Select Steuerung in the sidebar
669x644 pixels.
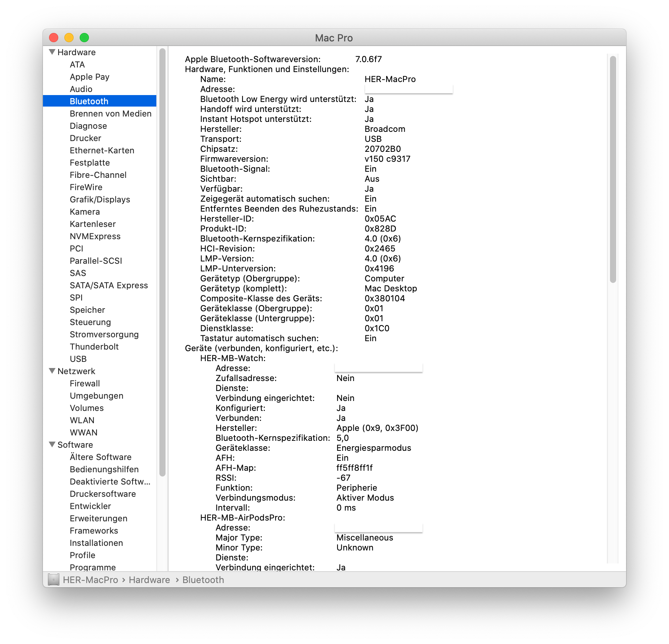[x=90, y=322]
